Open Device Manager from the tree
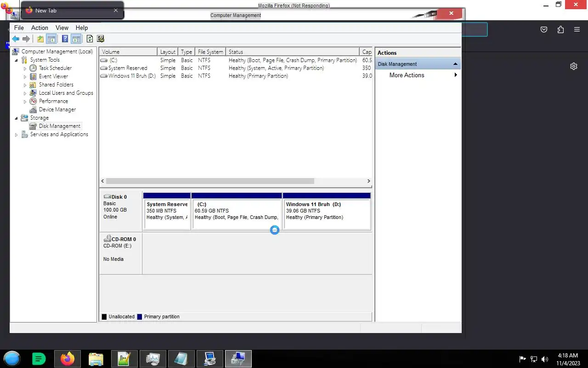The height and width of the screenshot is (368, 588). tap(57, 109)
